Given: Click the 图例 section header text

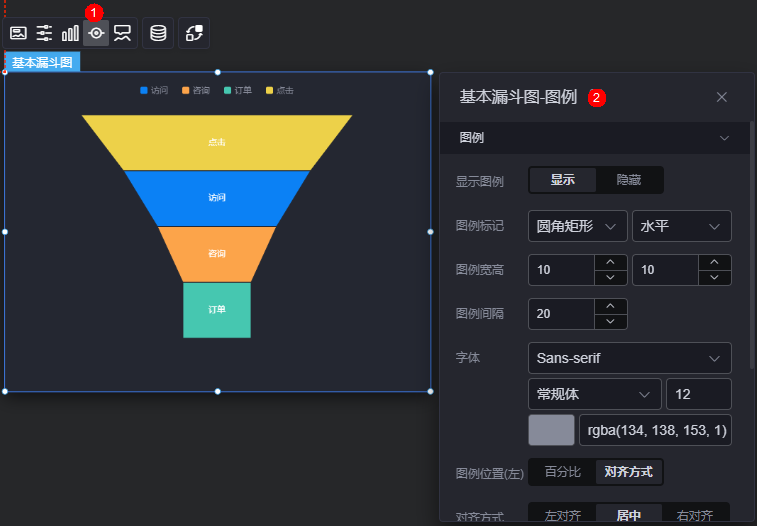Looking at the screenshot, I should [x=472, y=138].
